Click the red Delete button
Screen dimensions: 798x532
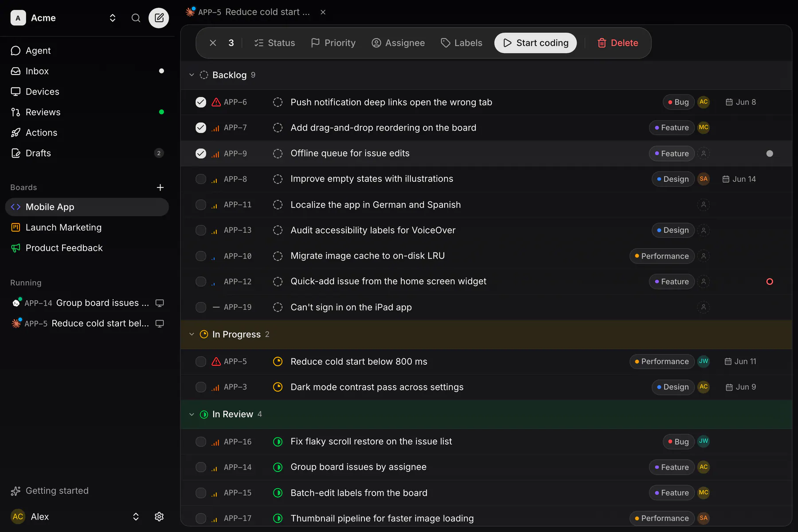618,43
